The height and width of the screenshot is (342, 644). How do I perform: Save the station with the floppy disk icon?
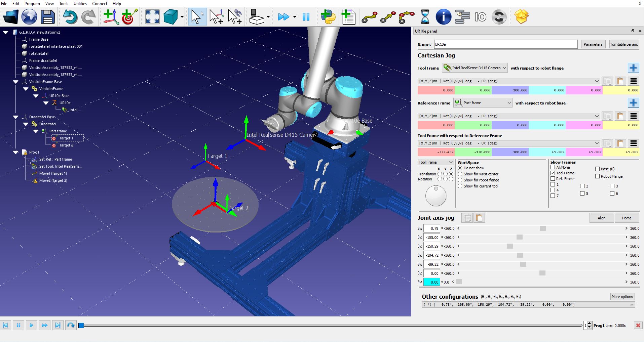[x=48, y=16]
